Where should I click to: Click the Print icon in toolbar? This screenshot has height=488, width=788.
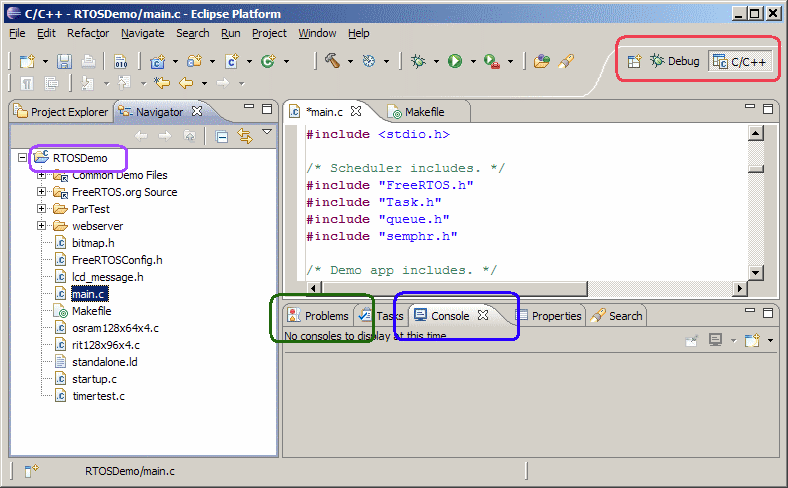[x=88, y=61]
